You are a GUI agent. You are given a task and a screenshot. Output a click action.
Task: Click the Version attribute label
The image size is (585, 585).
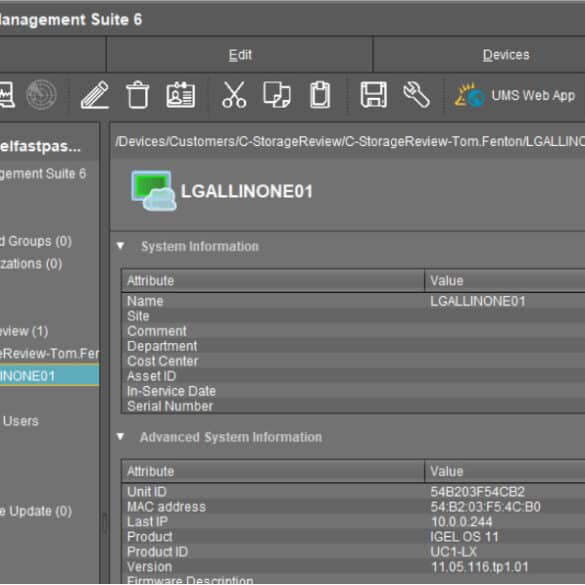tap(149, 567)
